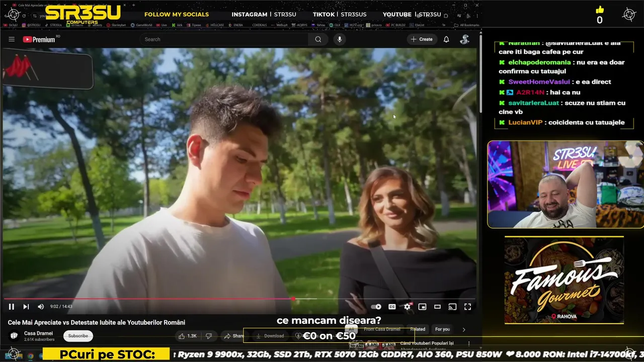Viewport: 644px width, 362px height.
Task: Open the PC BUILD2 bookmark
Action: [395, 25]
